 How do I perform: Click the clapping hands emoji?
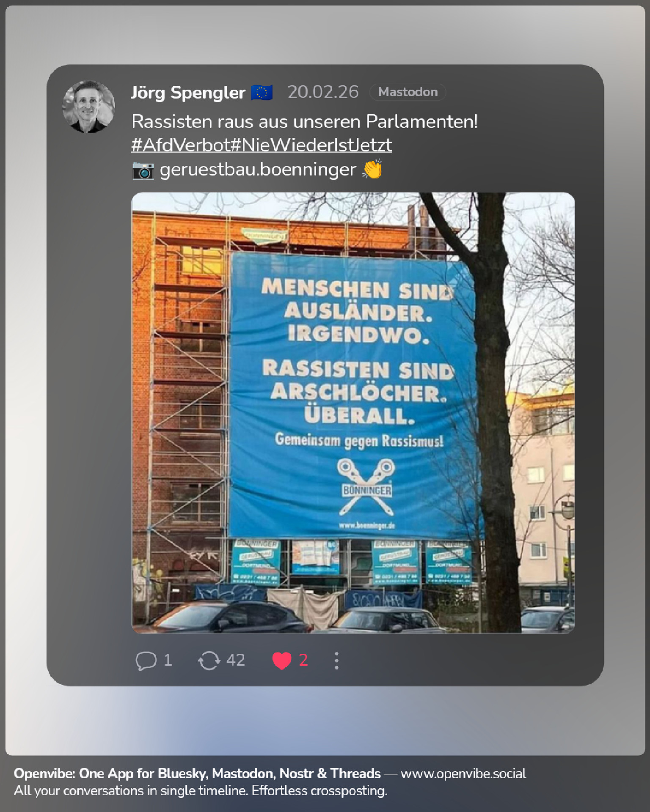373,169
